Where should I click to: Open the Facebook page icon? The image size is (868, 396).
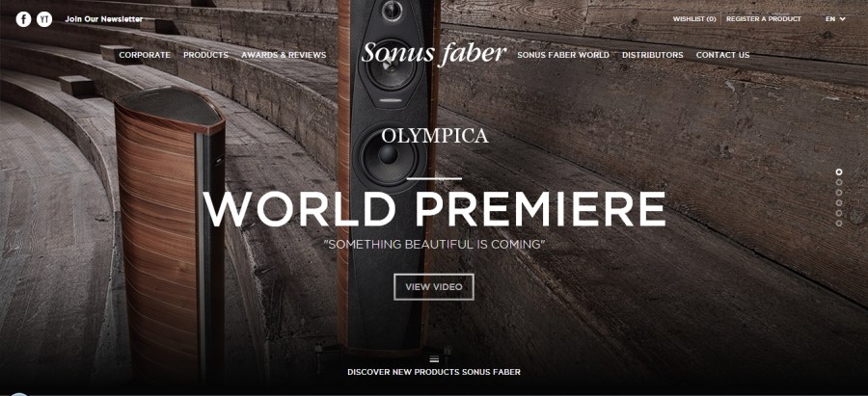click(23, 19)
